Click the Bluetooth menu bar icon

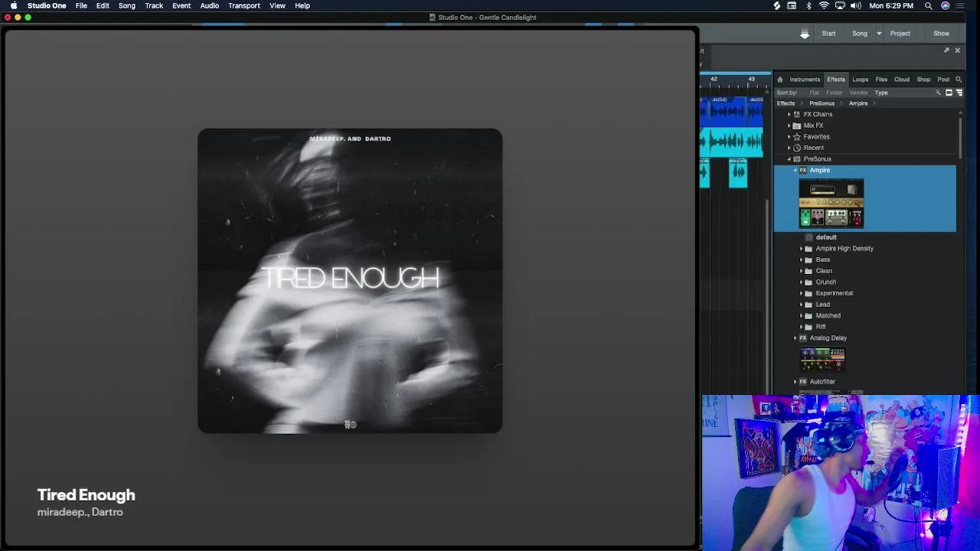pos(808,5)
